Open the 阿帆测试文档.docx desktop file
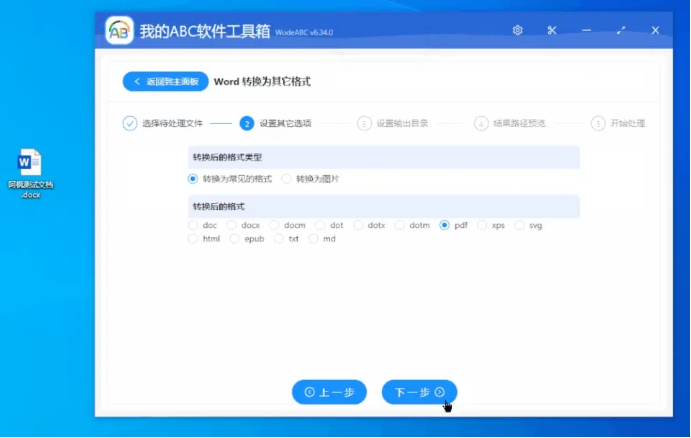Viewport: 691px width, 438px height. (x=30, y=165)
